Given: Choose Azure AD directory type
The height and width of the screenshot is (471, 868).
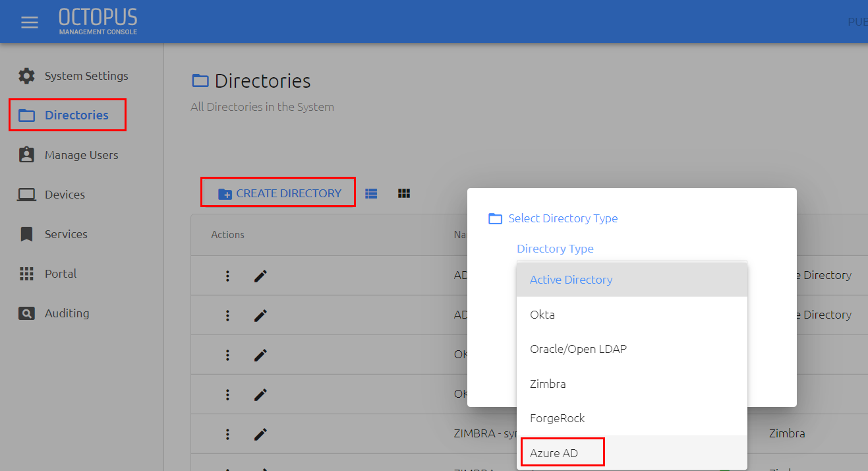Looking at the screenshot, I should [632, 453].
